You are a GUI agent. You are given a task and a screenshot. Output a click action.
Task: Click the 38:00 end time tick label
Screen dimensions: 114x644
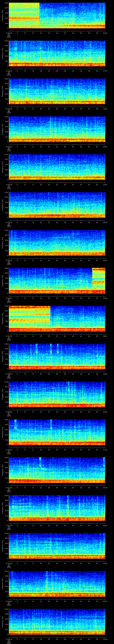point(105,336)
